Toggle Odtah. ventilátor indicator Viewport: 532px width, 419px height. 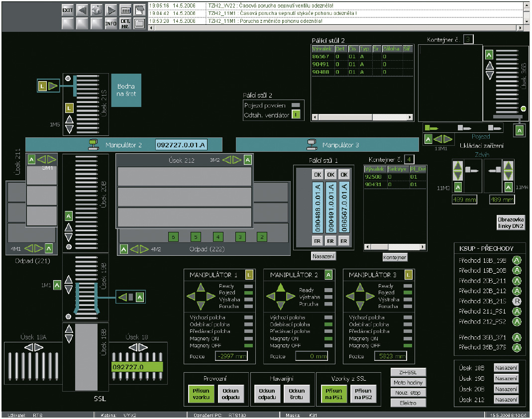point(297,115)
